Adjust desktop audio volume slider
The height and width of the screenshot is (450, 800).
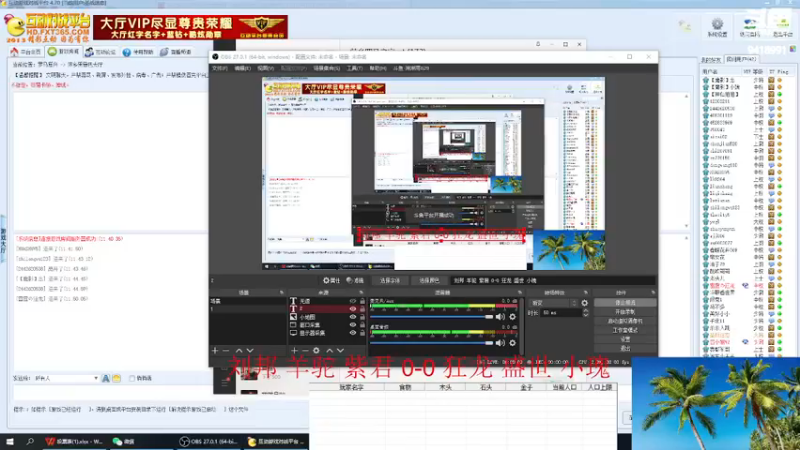tap(432, 343)
